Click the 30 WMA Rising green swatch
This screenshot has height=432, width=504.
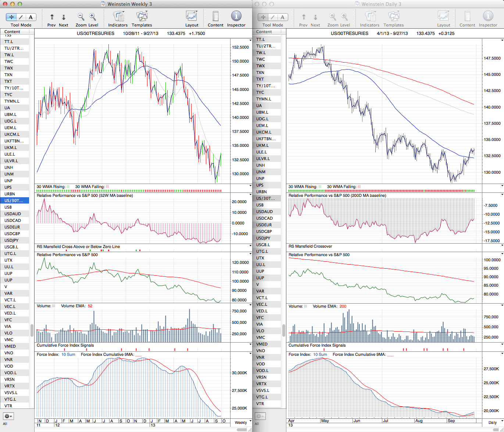(68, 187)
